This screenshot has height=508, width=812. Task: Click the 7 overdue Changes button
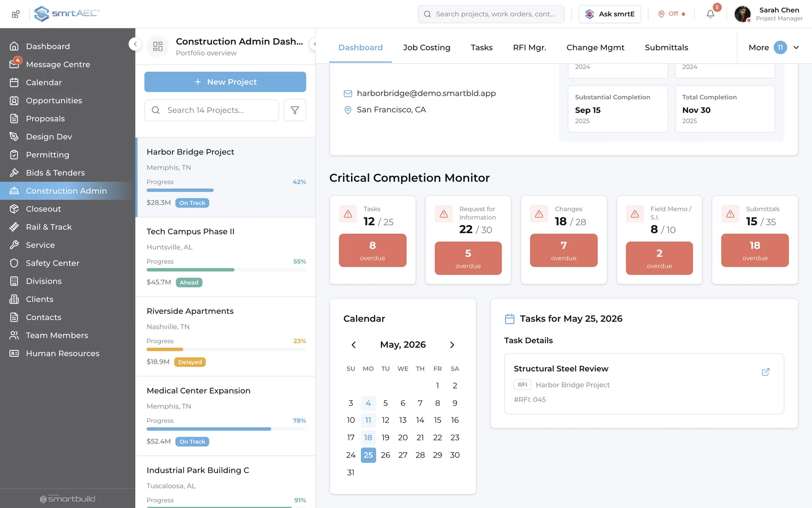pos(564,250)
